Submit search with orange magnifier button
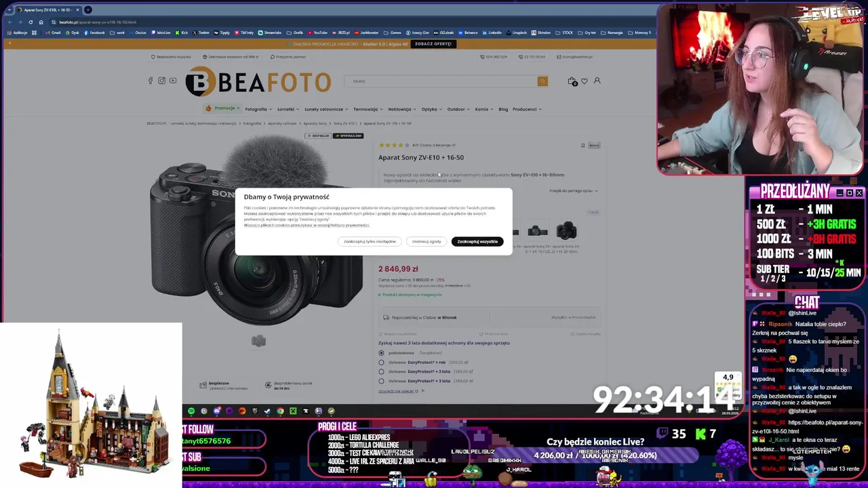Viewport: 868px width, 488px height. (542, 81)
